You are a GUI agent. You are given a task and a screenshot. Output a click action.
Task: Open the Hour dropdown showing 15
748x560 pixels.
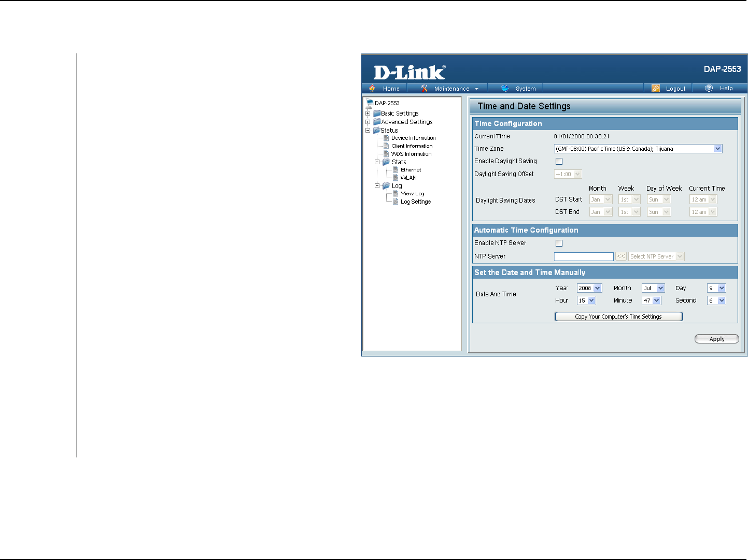point(586,300)
